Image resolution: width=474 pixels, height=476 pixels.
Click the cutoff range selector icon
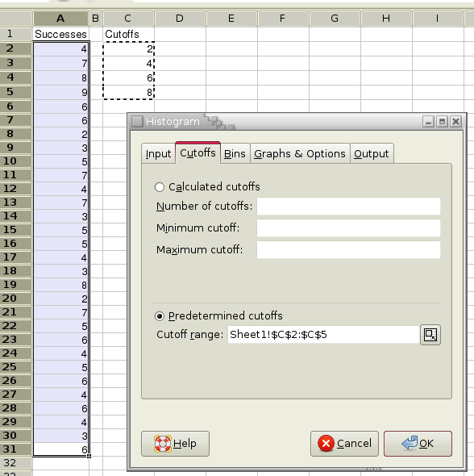pos(430,335)
